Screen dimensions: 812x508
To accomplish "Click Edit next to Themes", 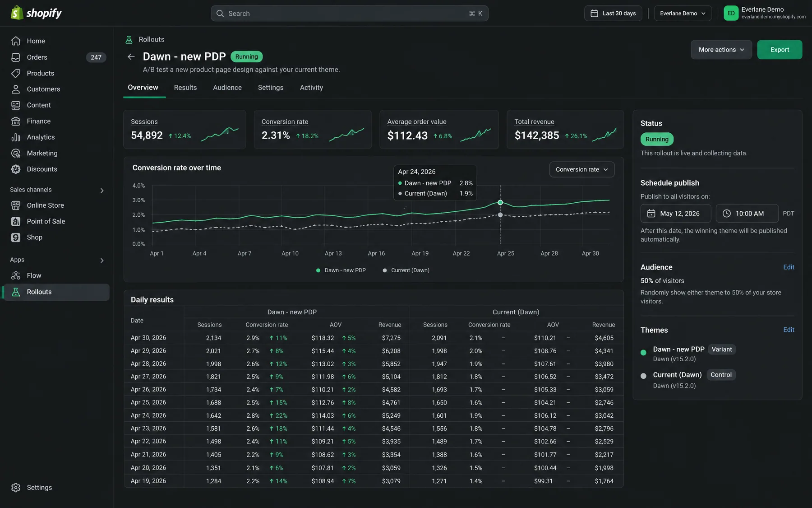I will pos(789,330).
